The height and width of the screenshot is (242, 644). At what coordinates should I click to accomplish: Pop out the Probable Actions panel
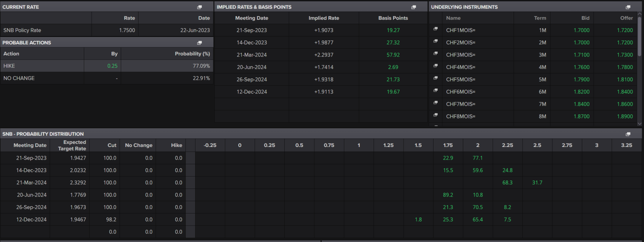199,43
